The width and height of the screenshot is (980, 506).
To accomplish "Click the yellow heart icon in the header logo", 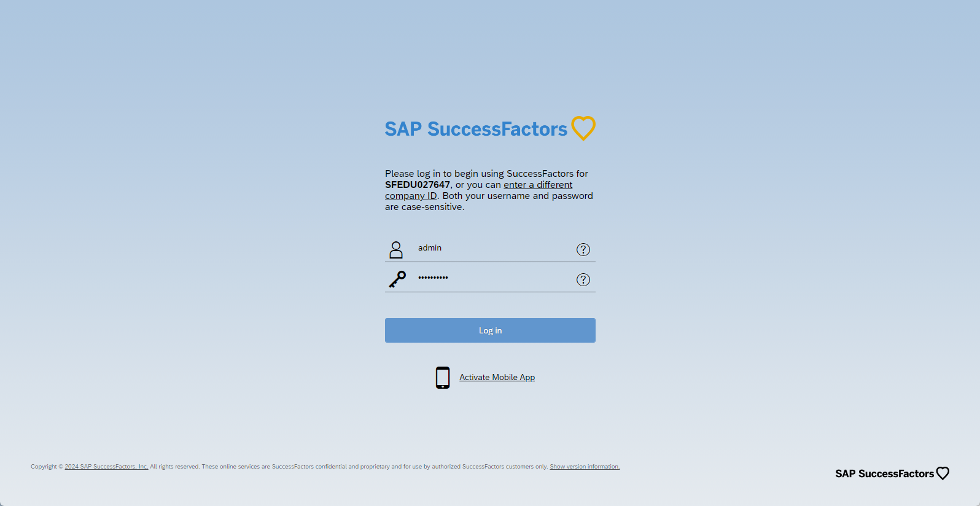I will pyautogui.click(x=583, y=128).
